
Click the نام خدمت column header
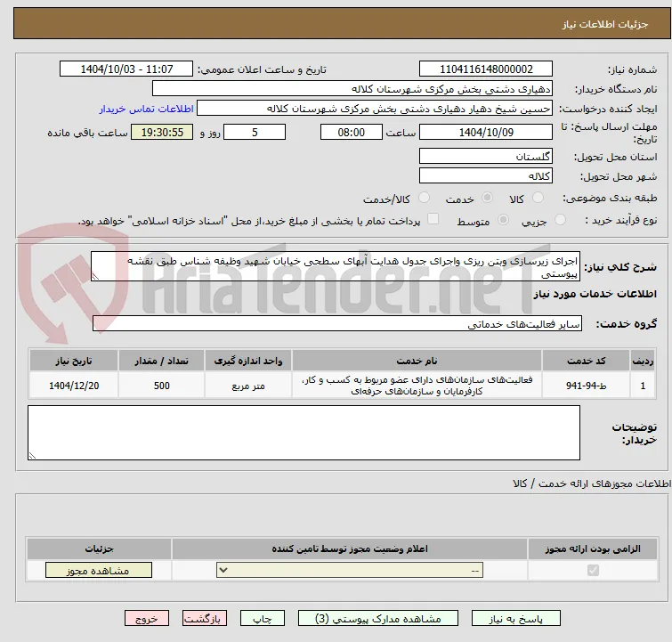click(x=417, y=361)
